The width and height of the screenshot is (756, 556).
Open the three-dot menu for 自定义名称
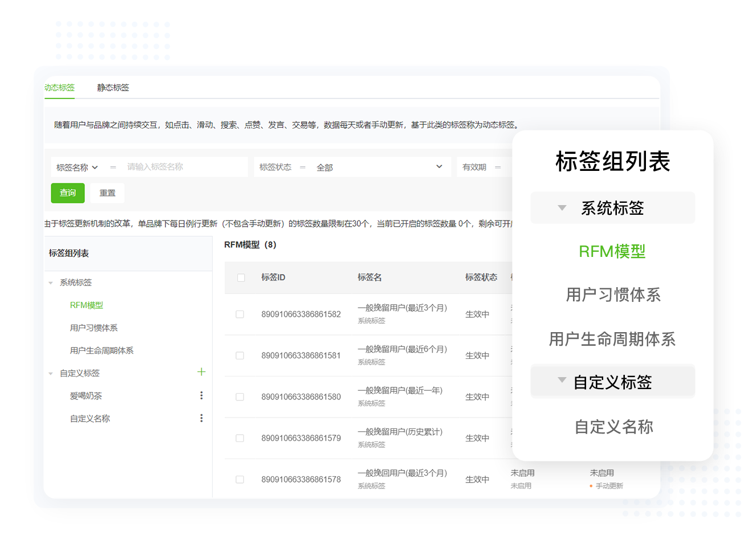201,418
